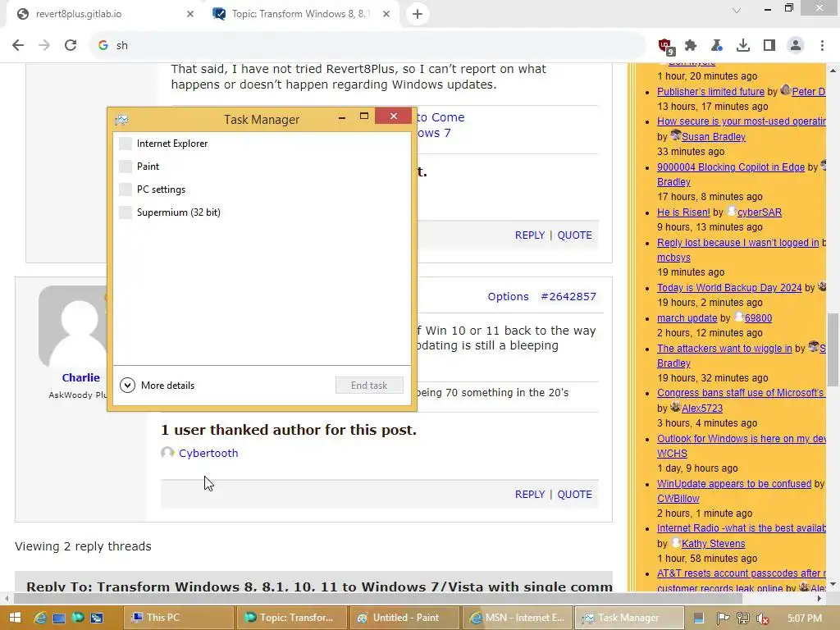Reload the page with the refresh icon
This screenshot has width=840, height=630.
coord(71,46)
